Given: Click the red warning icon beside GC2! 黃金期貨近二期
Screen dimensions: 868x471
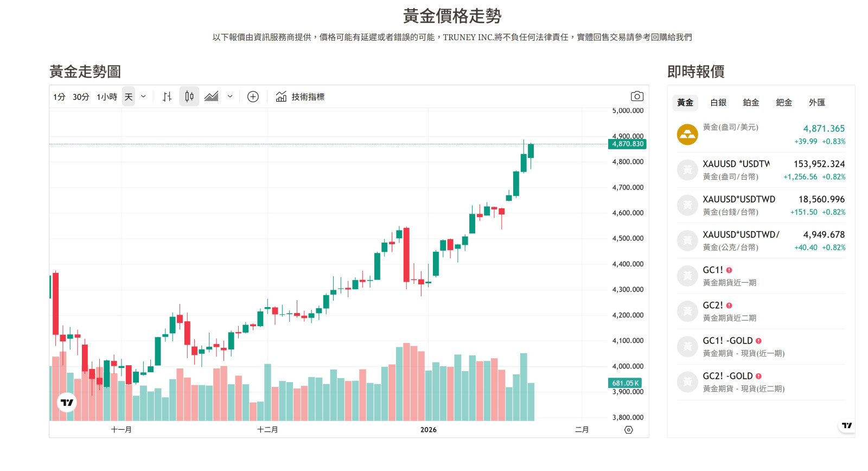Looking at the screenshot, I should pyautogui.click(x=729, y=305).
